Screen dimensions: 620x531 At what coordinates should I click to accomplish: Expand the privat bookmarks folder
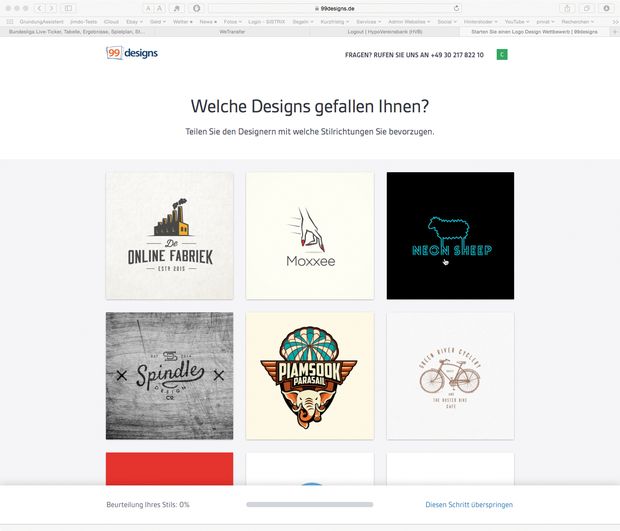[545, 22]
